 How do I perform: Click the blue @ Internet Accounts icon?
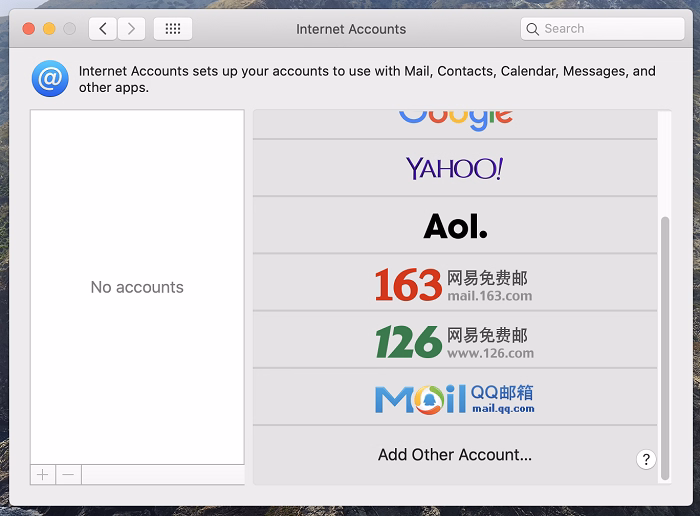(50, 79)
